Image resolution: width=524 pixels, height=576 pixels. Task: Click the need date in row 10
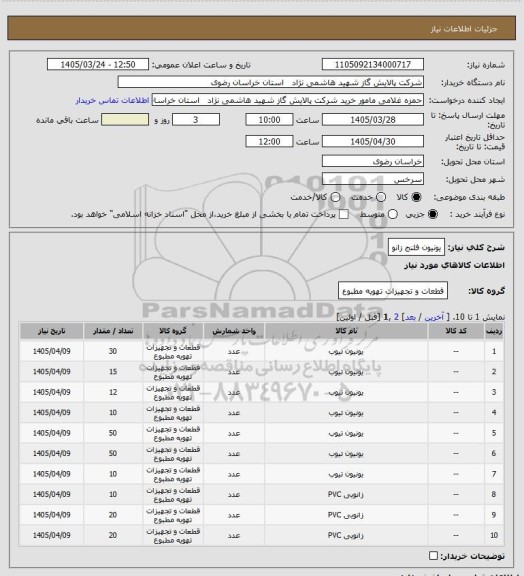[51, 536]
